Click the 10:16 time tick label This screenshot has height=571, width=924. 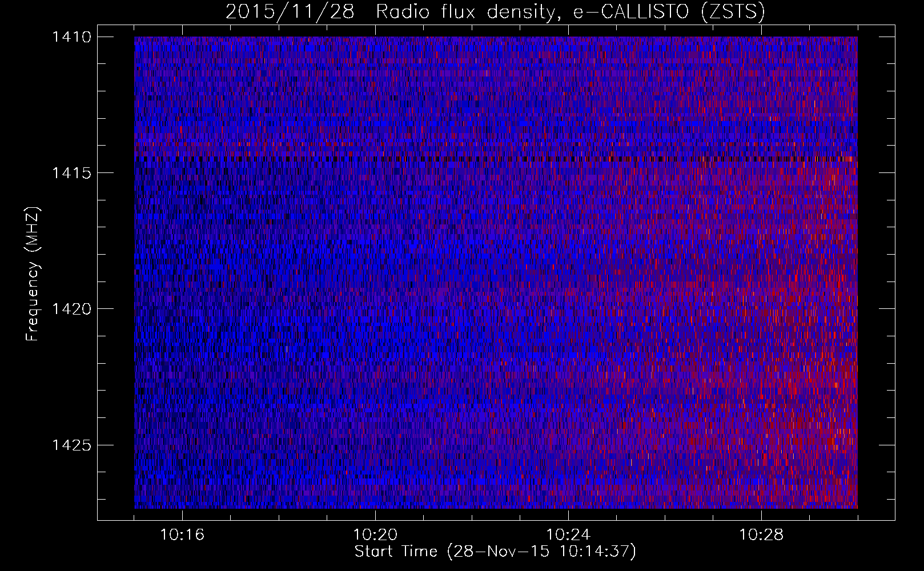pyautogui.click(x=182, y=535)
